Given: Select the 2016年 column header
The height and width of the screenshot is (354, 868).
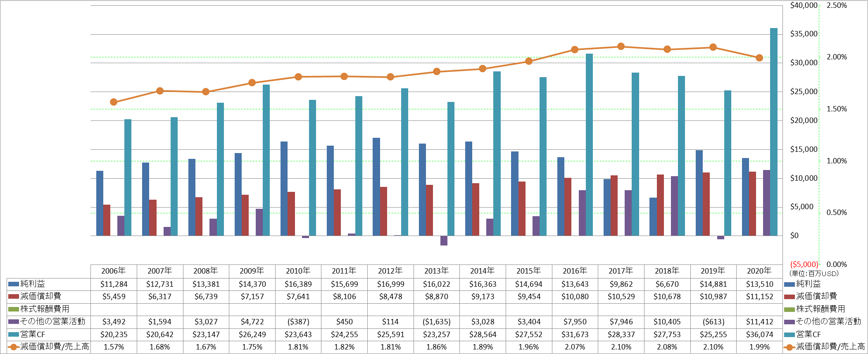Looking at the screenshot, I should click(x=575, y=271).
